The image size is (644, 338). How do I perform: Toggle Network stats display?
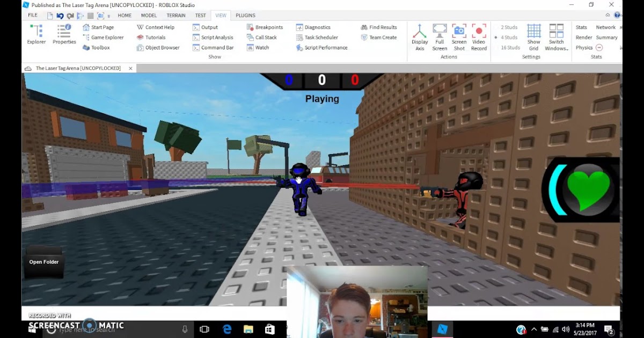[x=606, y=27]
